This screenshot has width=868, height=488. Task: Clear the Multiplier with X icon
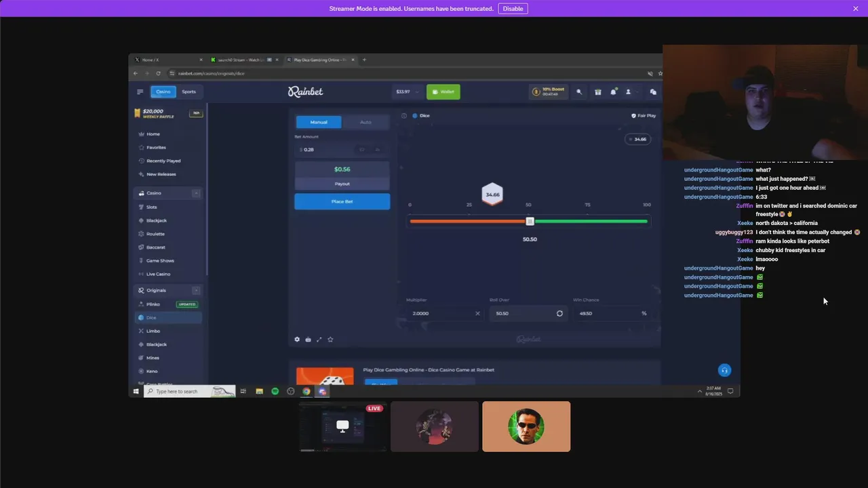pyautogui.click(x=477, y=313)
